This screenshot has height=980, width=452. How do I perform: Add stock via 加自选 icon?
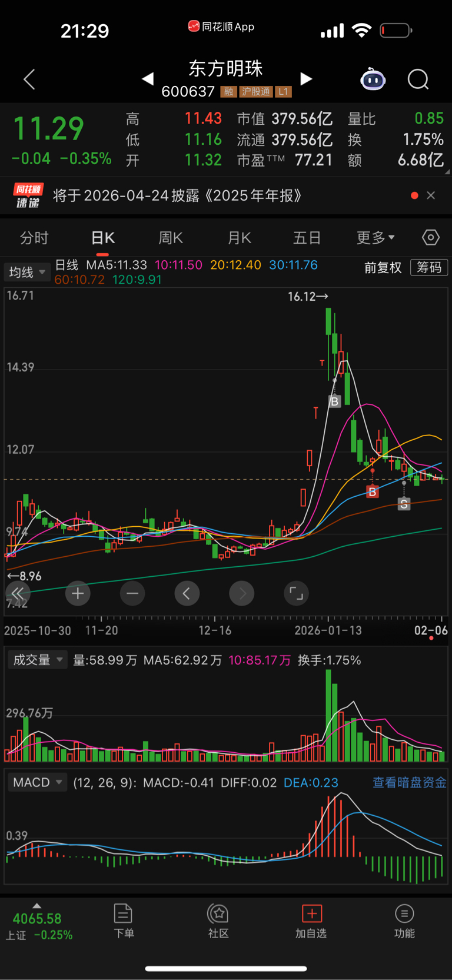(311, 921)
